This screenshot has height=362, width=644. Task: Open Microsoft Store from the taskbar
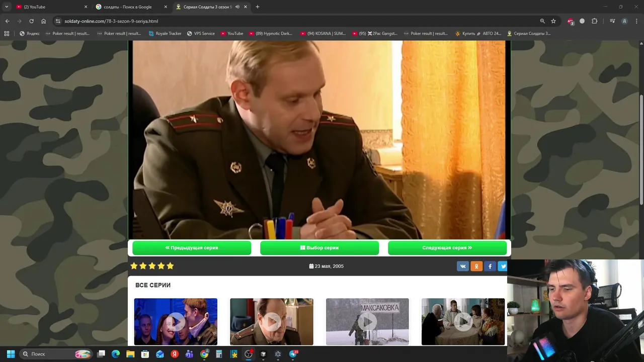[x=145, y=354]
